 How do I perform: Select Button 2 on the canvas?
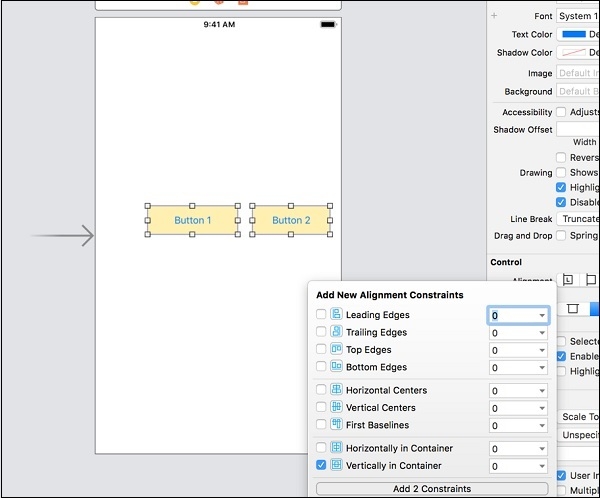[291, 220]
